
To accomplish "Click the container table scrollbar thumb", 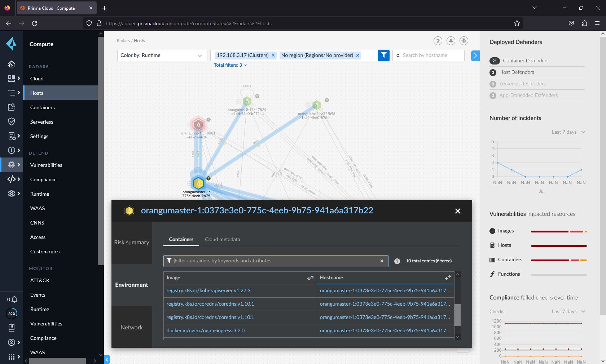I will point(457,315).
